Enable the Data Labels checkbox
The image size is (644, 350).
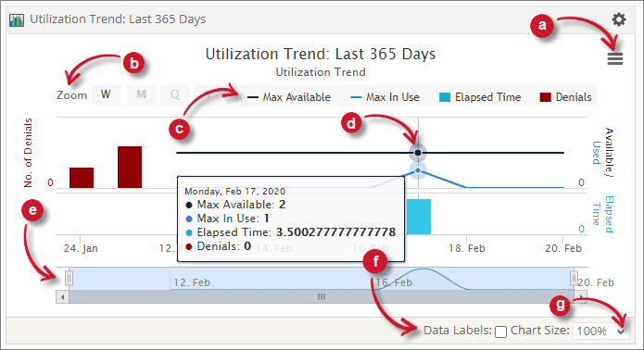[x=500, y=331]
